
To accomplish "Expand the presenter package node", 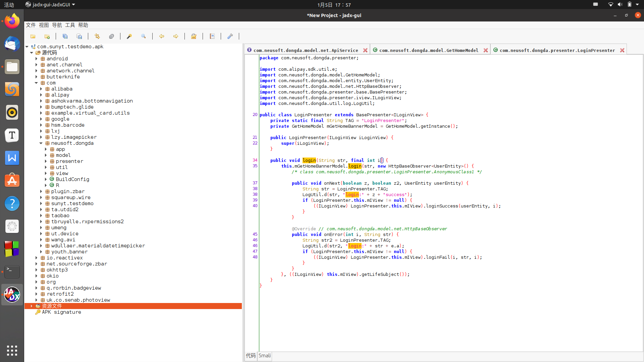I will click(46, 161).
